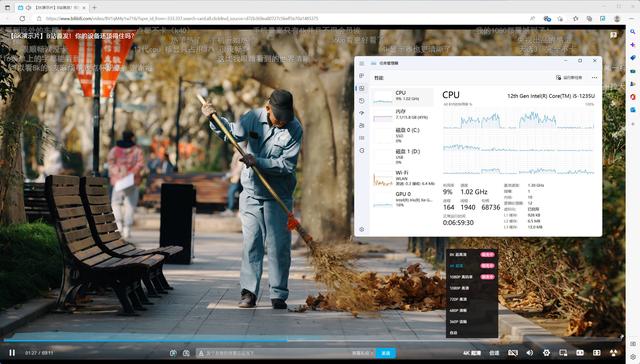Switch to fullscreen using the player icon
This screenshot has height=364, width=640.
click(x=613, y=353)
